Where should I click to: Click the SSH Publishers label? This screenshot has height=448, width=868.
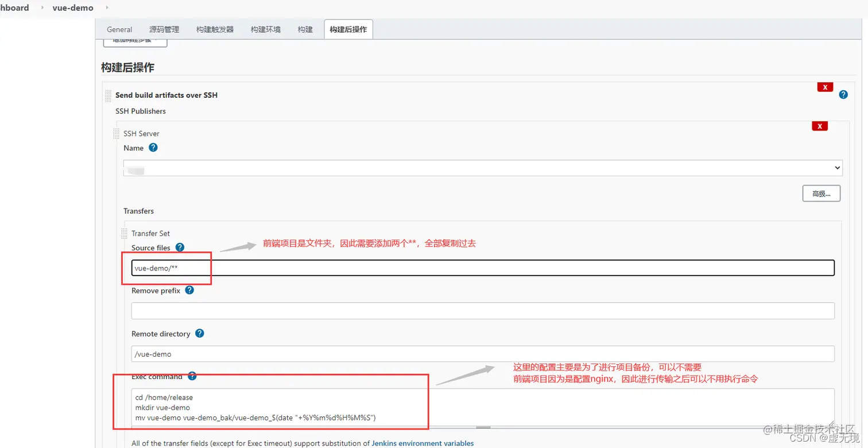pyautogui.click(x=141, y=111)
